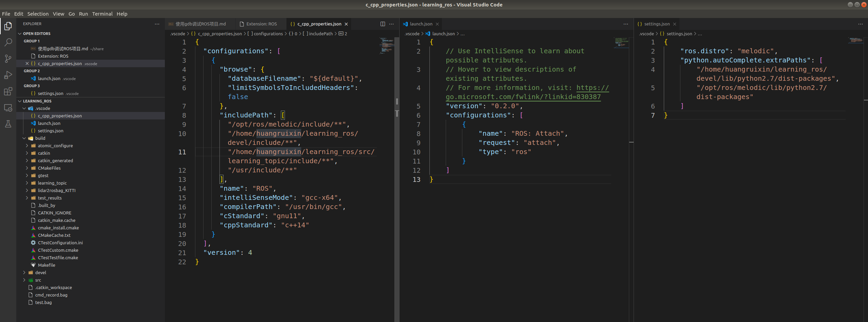This screenshot has width=868, height=322.
Task: Close the settings.json tab
Action: point(675,24)
